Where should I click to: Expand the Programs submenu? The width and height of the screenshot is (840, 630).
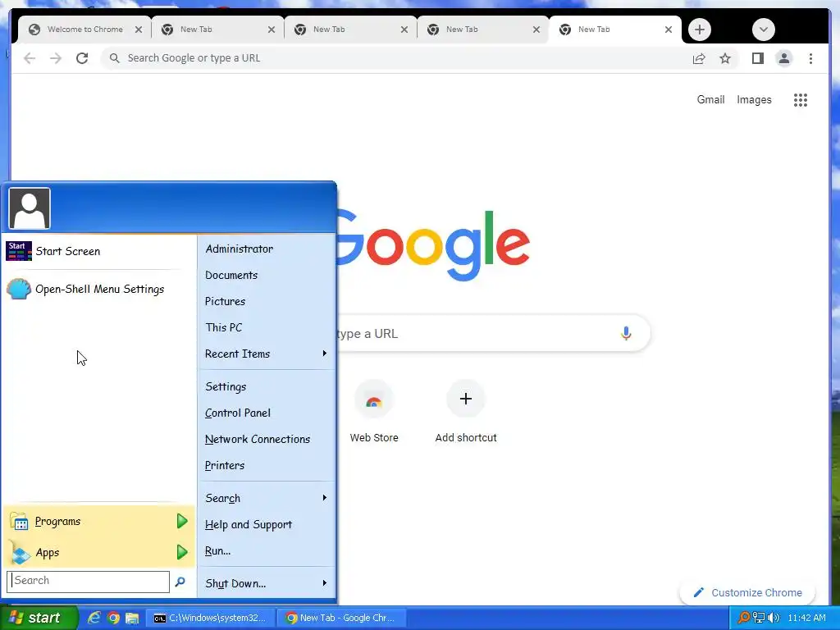99,521
